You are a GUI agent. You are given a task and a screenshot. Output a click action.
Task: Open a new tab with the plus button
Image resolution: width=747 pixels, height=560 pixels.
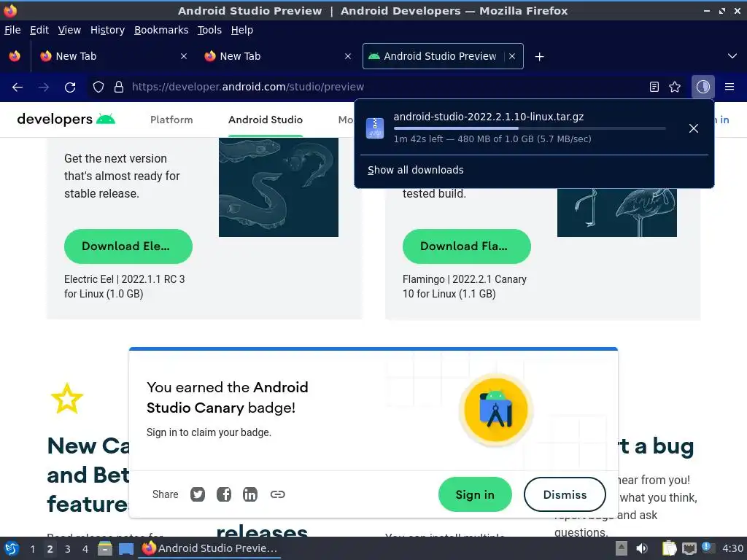tap(539, 57)
